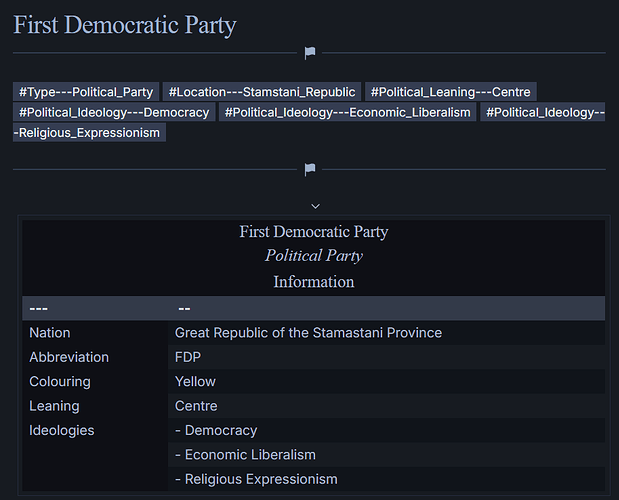Click the Economic Liberalism table entry
This screenshot has height=500, width=619.
coord(245,455)
